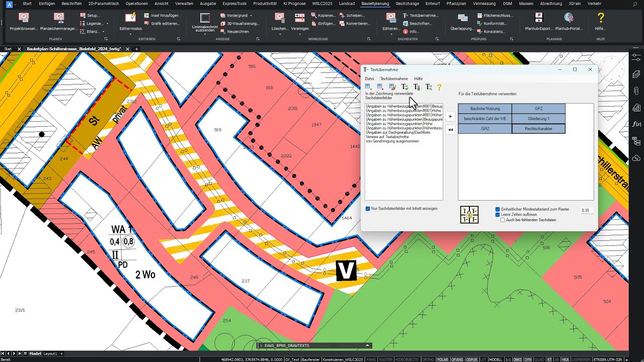Select Verweis auf Textabschnitte list entry
The height and width of the screenshot is (362, 644).
tap(387, 137)
